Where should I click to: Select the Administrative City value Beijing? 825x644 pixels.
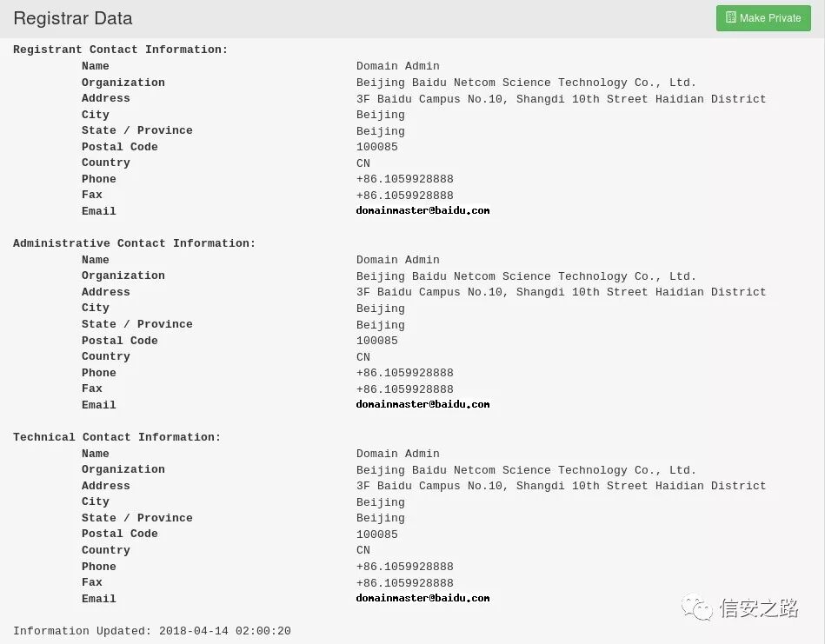pyautogui.click(x=381, y=309)
